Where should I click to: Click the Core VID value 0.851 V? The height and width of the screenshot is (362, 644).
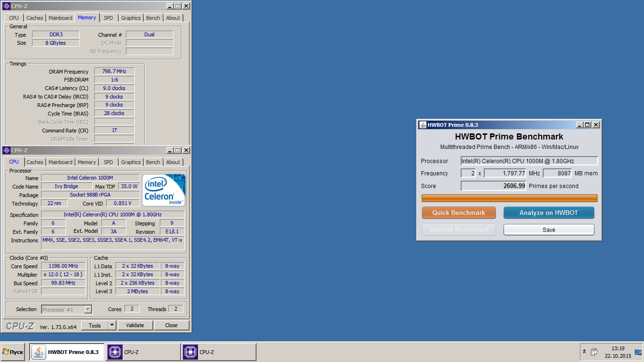(x=123, y=203)
